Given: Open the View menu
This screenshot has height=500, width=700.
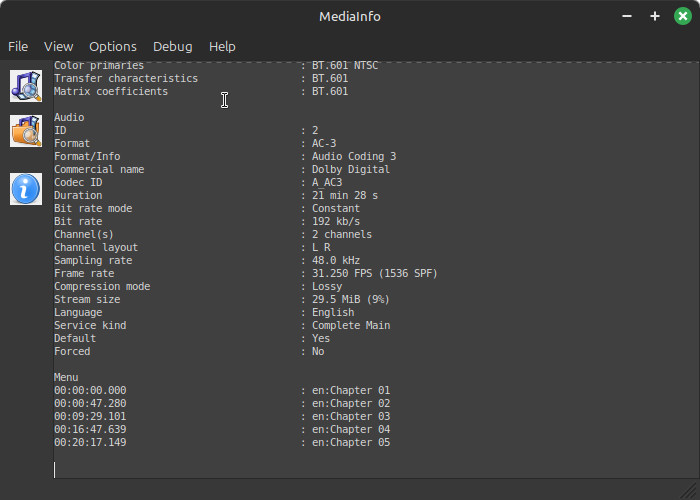Looking at the screenshot, I should click(x=58, y=46).
